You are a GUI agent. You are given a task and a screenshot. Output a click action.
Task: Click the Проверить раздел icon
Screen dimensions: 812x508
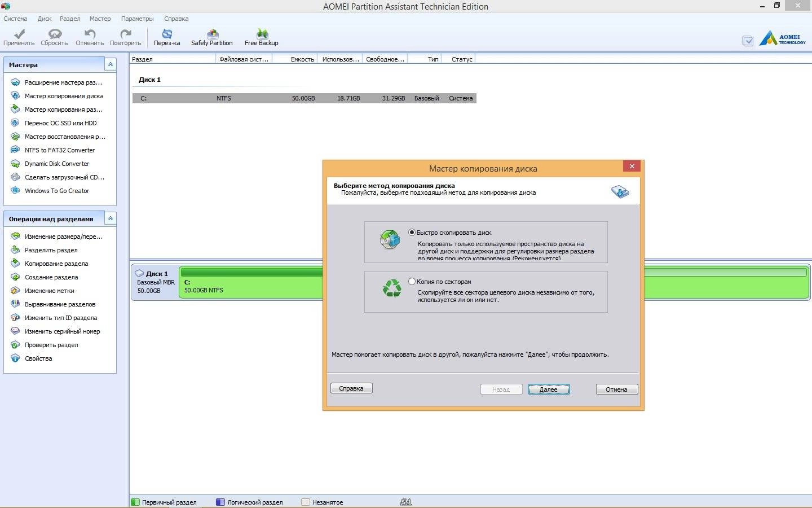[15, 345]
